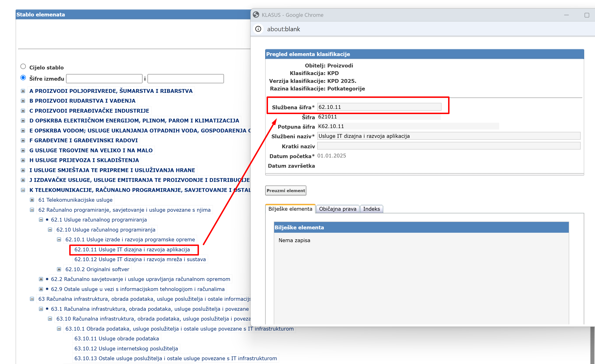
Task: Open B PROIZVODI RUDARSTVA I VAĐENJA
Action: [x=82, y=101]
